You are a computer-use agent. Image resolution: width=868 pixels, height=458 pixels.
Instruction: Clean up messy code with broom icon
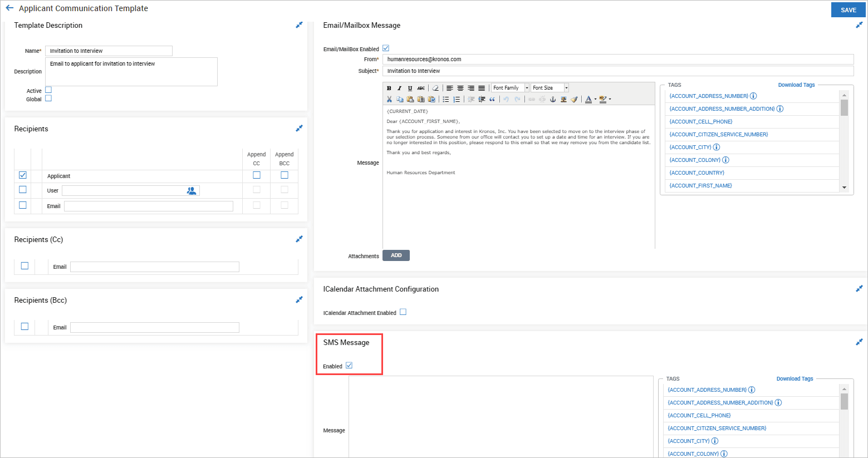(574, 99)
